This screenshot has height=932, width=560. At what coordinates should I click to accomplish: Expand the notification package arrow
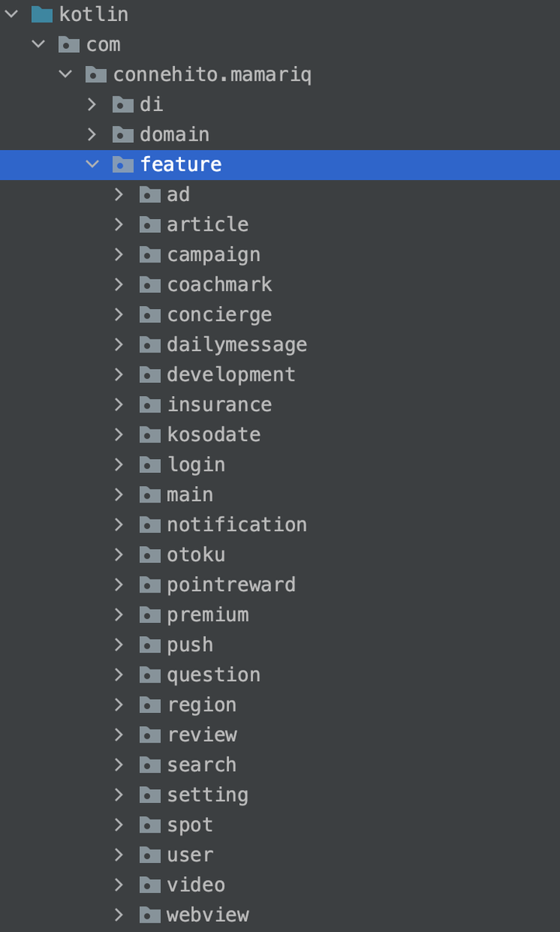click(119, 524)
